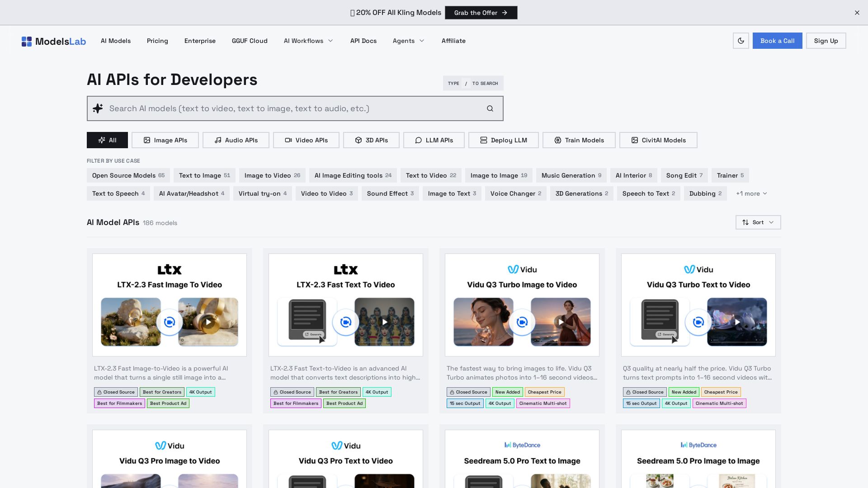Click convert icon on LTX-2.3 Fast Image To Video card
The height and width of the screenshot is (488, 868).
[170, 322]
